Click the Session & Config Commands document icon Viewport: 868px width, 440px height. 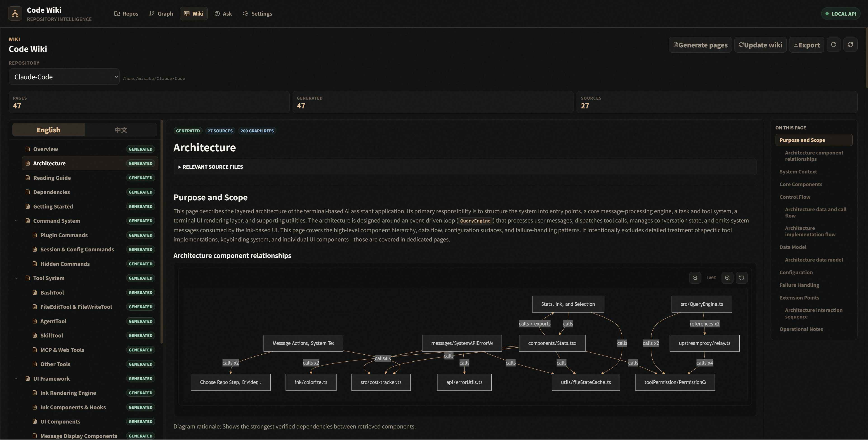(35, 249)
